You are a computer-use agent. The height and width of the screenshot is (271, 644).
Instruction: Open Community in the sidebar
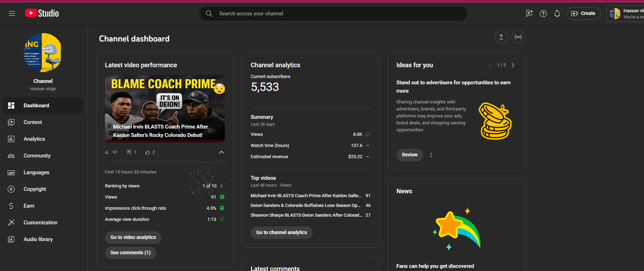(43, 156)
